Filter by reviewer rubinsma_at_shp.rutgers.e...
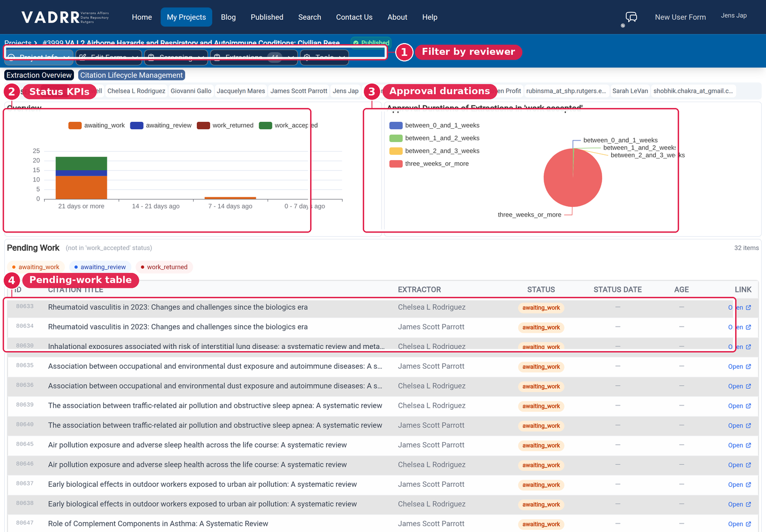The width and height of the screenshot is (766, 532). pos(566,91)
